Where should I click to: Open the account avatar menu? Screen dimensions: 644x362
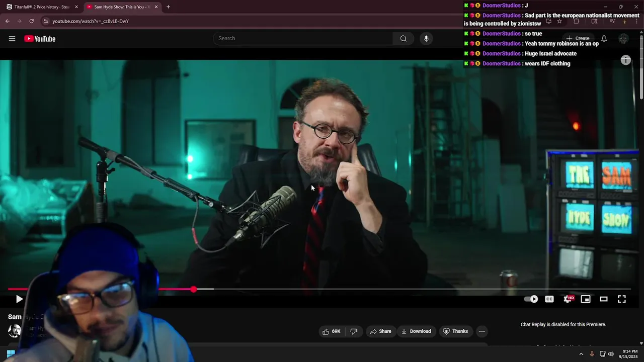click(624, 39)
